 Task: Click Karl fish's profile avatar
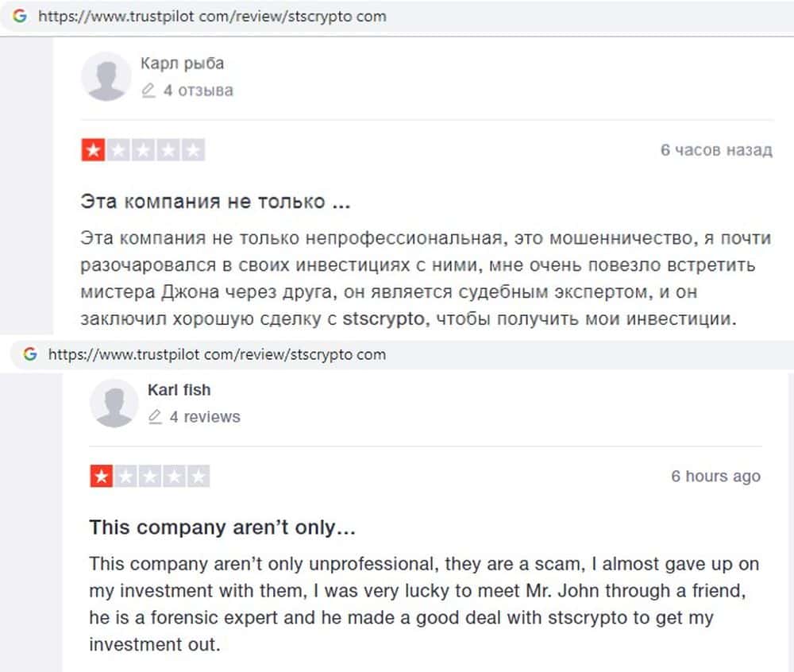click(x=114, y=403)
